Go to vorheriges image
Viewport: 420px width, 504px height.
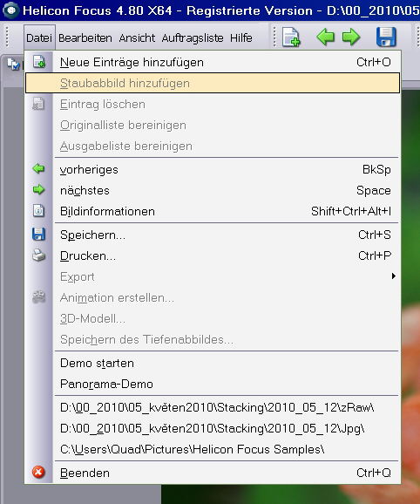click(x=213, y=169)
